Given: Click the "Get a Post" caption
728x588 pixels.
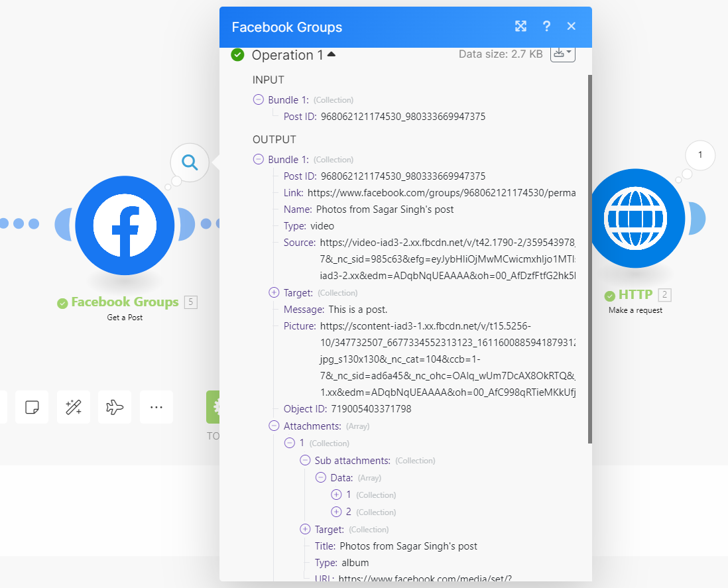Looking at the screenshot, I should [125, 318].
